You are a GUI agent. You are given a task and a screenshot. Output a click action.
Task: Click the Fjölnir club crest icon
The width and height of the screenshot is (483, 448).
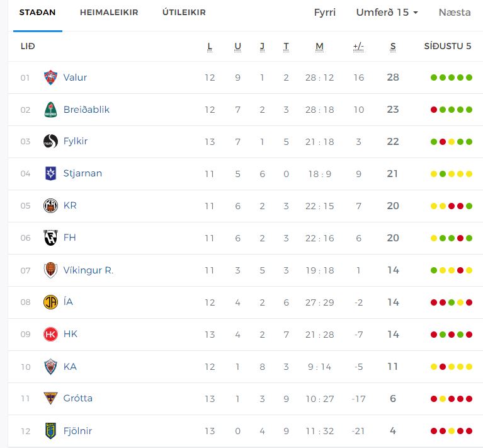(x=50, y=431)
